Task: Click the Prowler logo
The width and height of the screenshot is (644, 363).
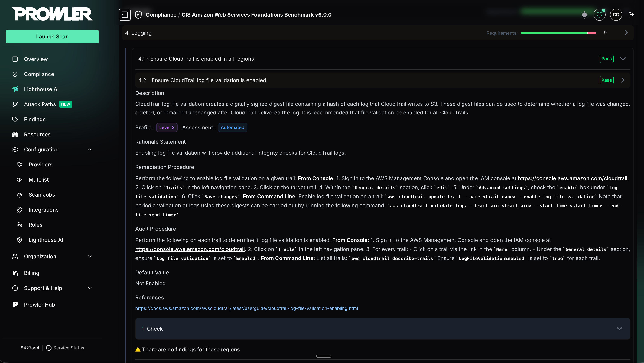Action: click(x=52, y=14)
